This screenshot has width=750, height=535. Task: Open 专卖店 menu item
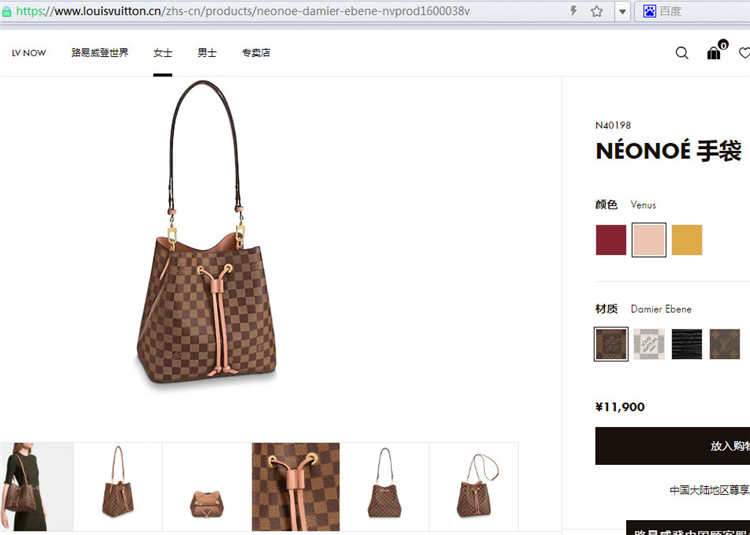pyautogui.click(x=256, y=53)
